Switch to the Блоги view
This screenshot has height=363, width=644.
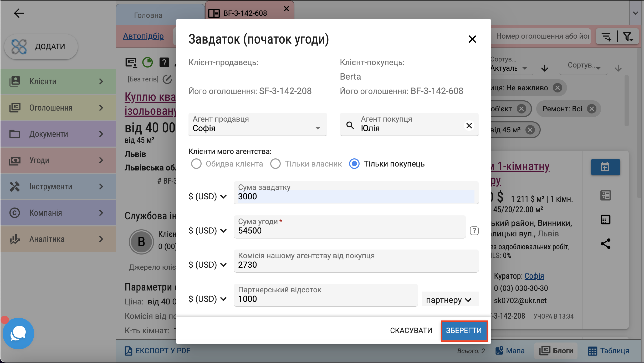[556, 351]
